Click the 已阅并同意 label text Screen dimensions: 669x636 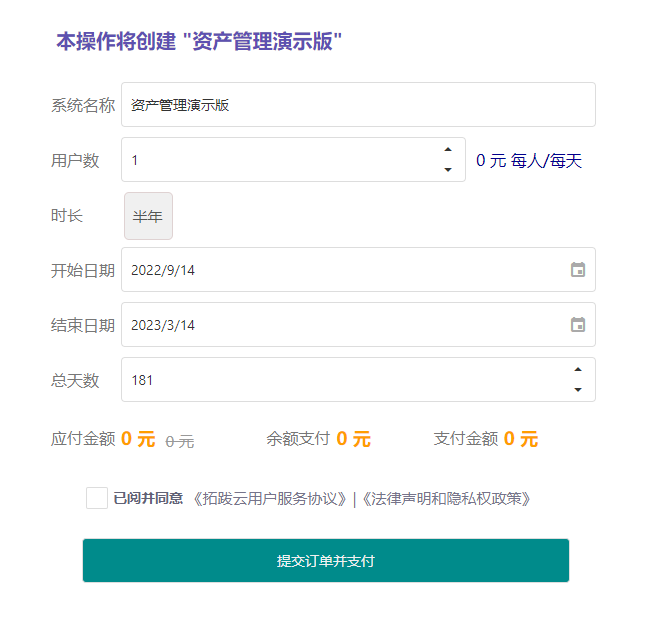[x=148, y=498]
